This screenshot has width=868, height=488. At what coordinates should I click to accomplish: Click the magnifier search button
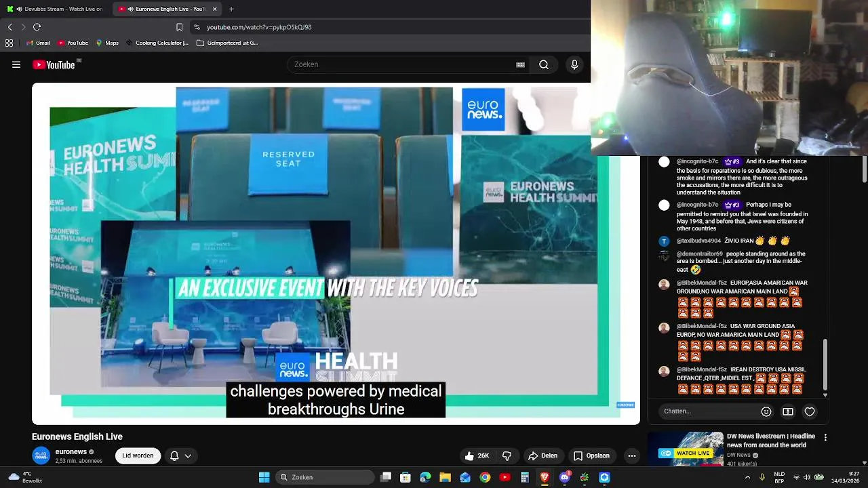pyautogui.click(x=544, y=64)
